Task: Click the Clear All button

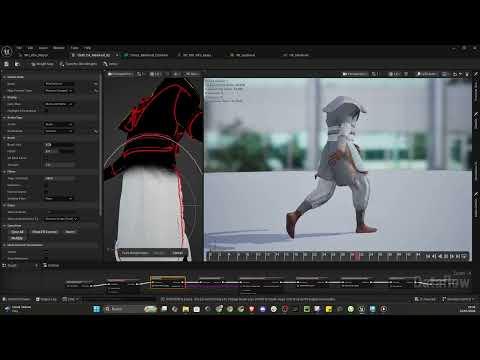Action: click(17, 232)
